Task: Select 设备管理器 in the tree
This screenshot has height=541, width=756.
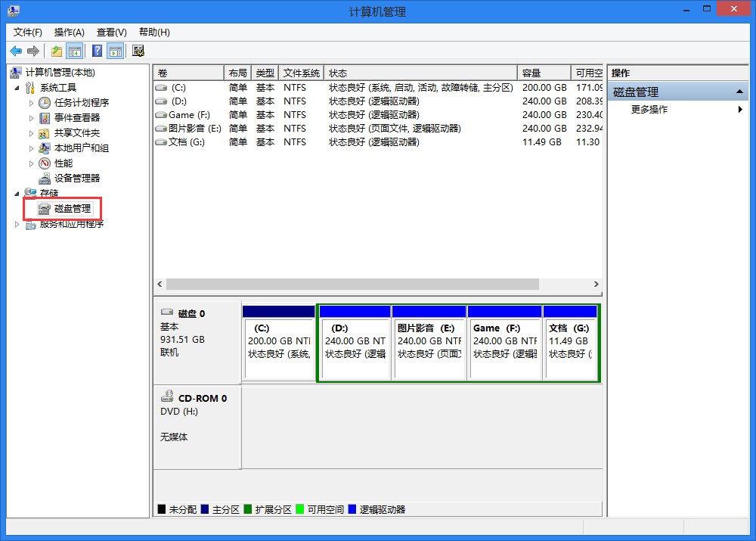Action: click(x=76, y=179)
